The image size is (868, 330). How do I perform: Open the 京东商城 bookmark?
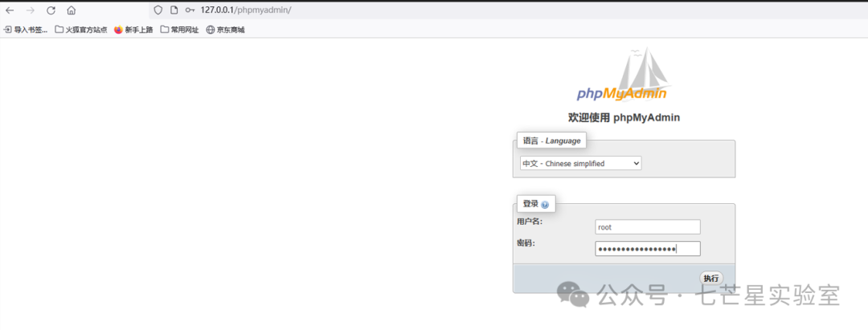(225, 30)
